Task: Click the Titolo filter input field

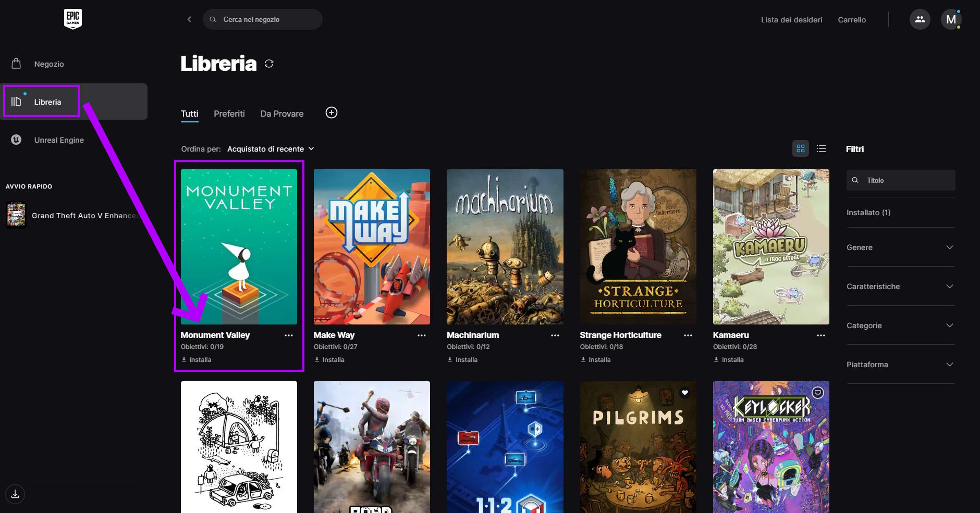Action: coord(901,180)
